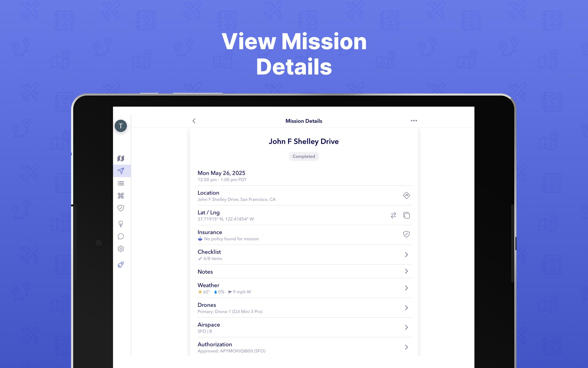Open the chat bubble sidebar icon
This screenshot has width=588, height=368.
coord(121,236)
